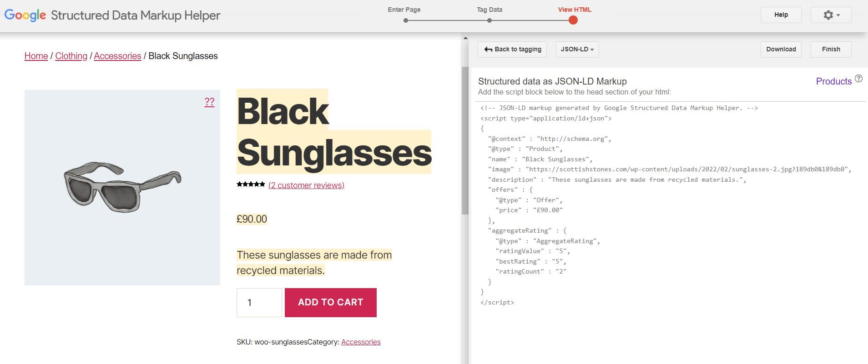Open the Accessories category link near SKU
Viewport: 868px width, 364px height.
point(361,342)
